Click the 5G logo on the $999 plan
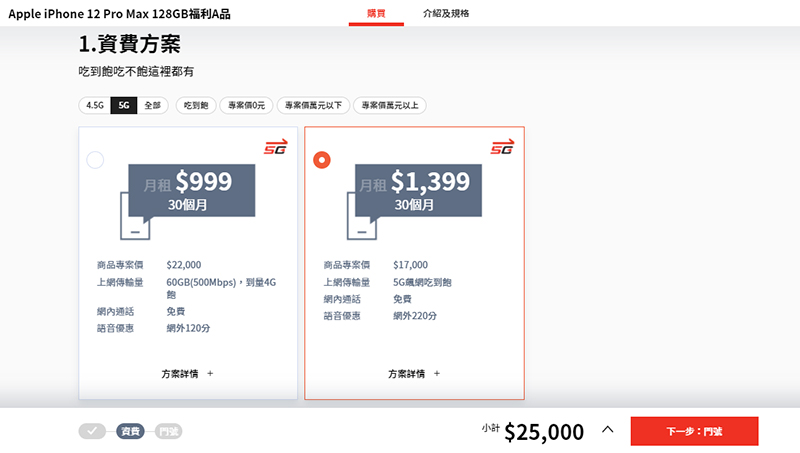The width and height of the screenshot is (800, 453). [x=275, y=147]
